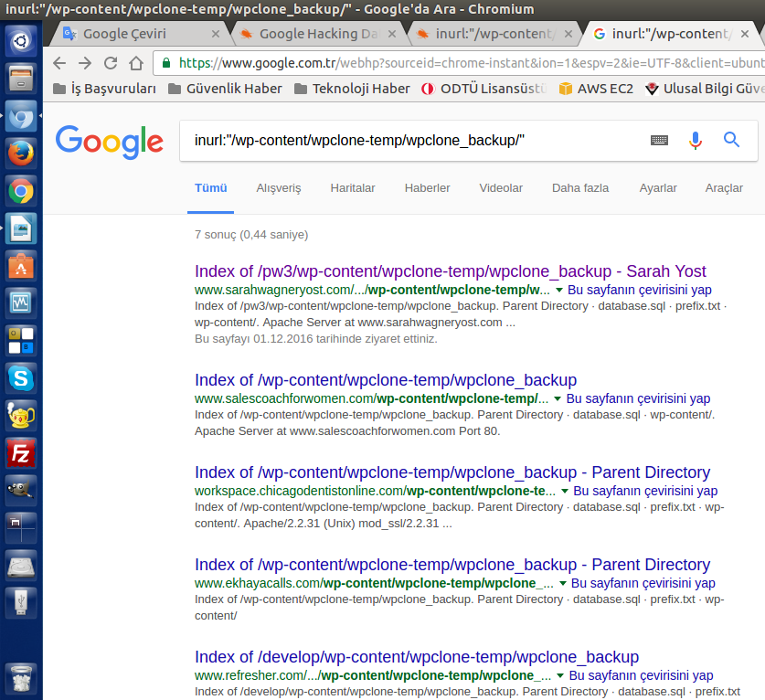Screen dimensions: 765x700
Task: Click the Google logo
Action: (110, 142)
